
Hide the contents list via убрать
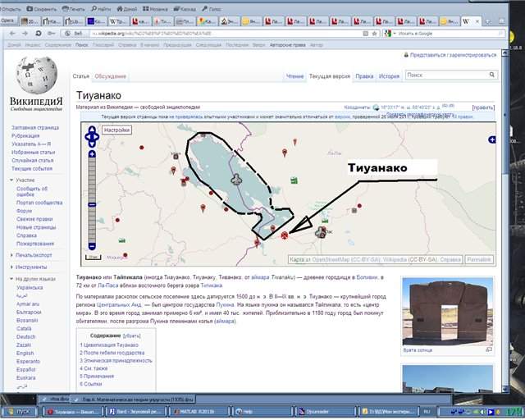tap(131, 336)
